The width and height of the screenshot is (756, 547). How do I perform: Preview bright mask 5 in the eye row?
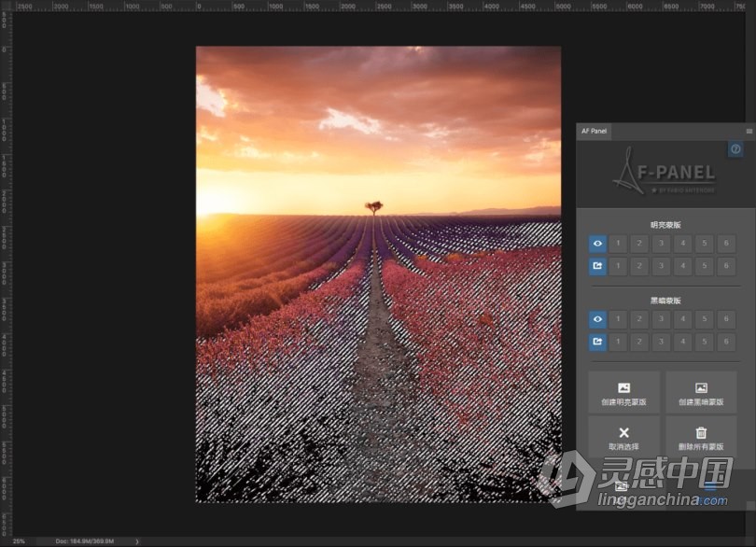coord(705,244)
